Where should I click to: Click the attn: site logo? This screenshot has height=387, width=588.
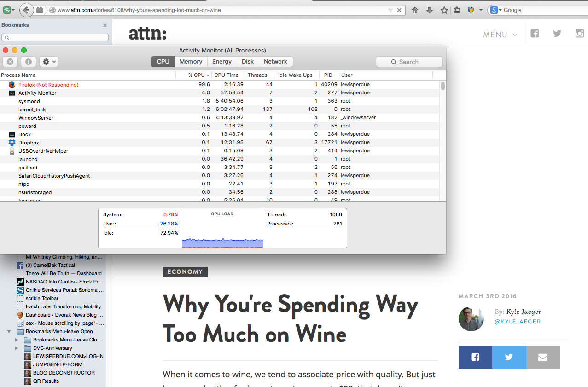click(x=147, y=33)
